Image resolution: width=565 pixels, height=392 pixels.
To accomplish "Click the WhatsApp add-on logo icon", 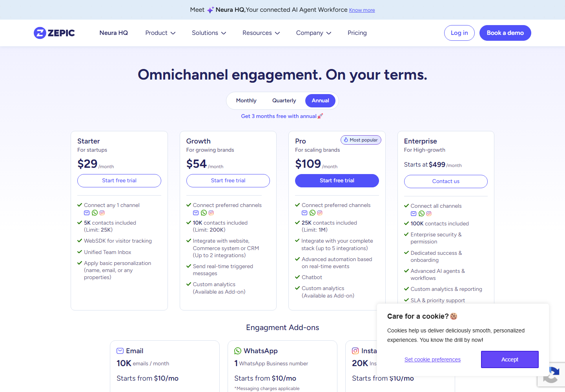I will 238,351.
